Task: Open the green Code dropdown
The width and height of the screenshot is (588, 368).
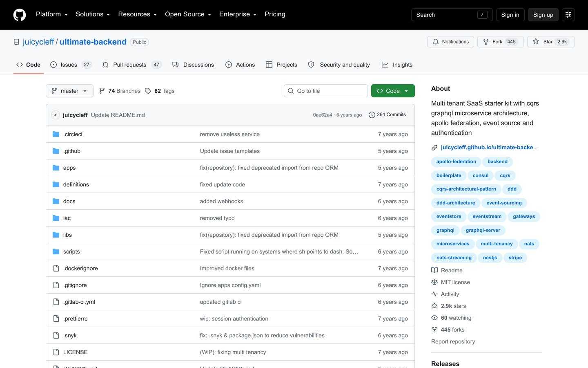Action: click(393, 91)
